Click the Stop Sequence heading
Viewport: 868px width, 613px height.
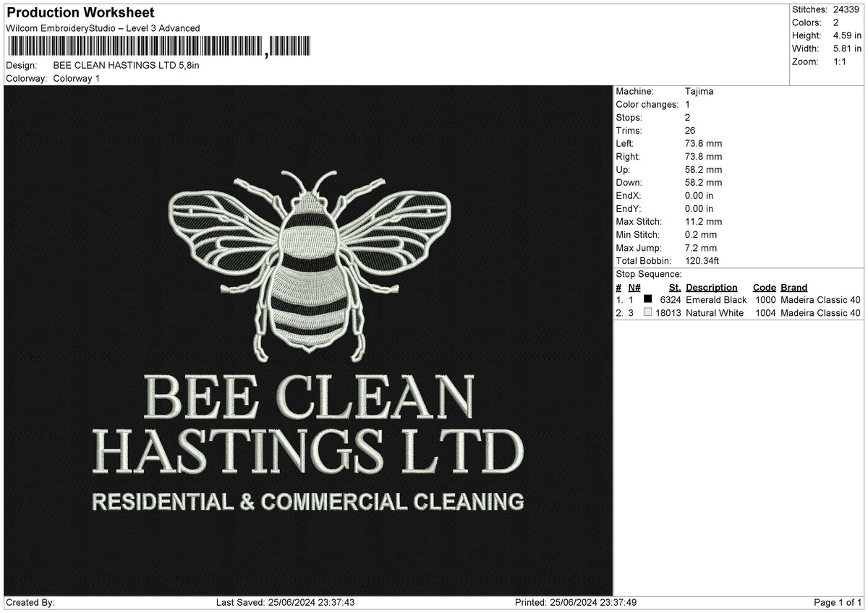(x=649, y=274)
